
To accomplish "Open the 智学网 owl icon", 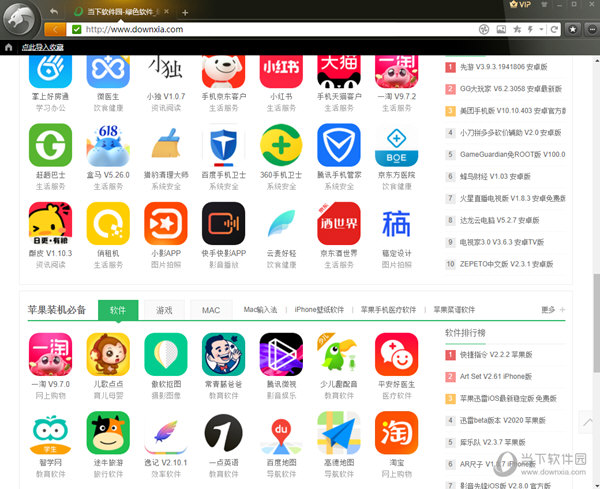I will [51, 433].
